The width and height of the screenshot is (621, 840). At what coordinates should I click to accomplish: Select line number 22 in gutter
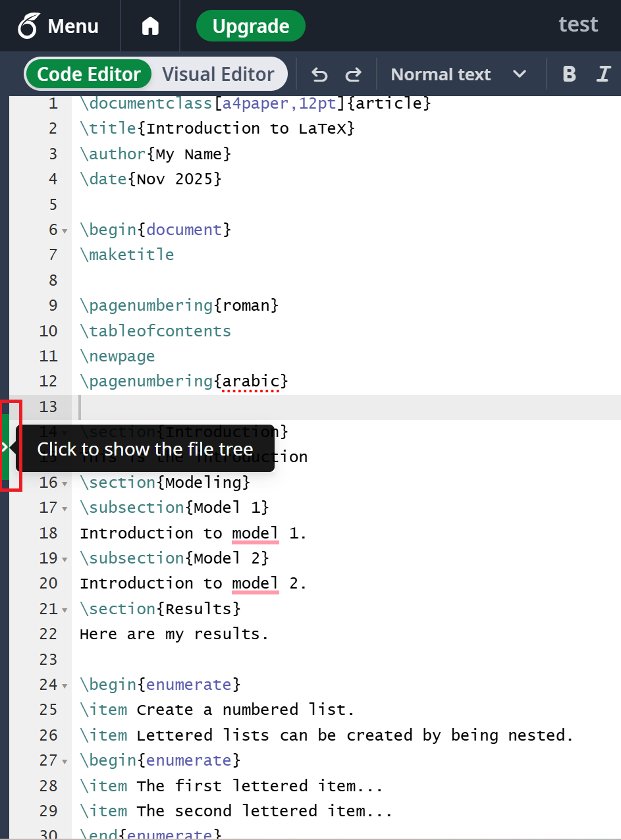pos(48,634)
